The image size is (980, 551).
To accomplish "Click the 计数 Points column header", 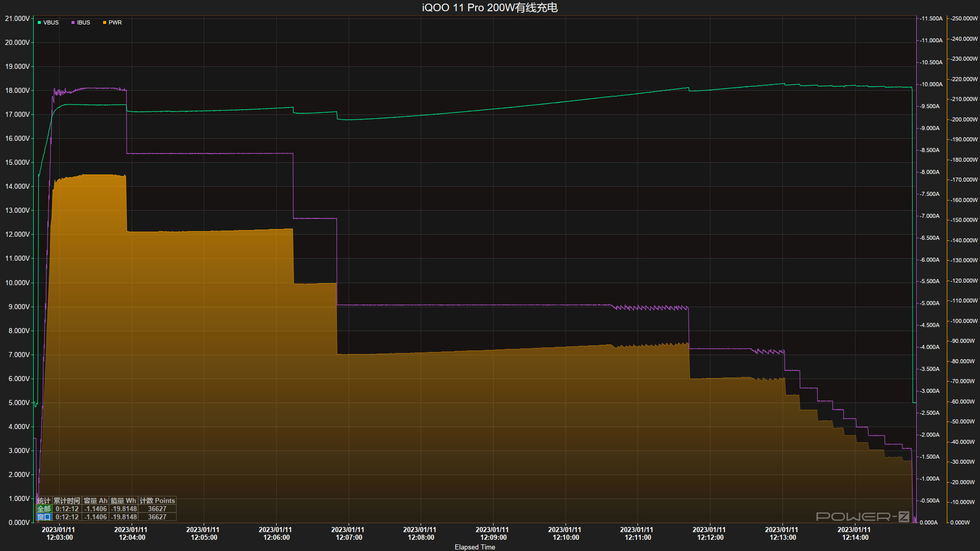I will point(157,501).
